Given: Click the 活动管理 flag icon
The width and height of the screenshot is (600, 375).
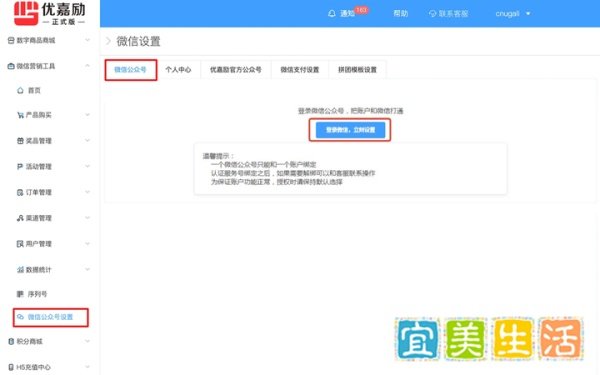Looking at the screenshot, I should [x=20, y=166].
